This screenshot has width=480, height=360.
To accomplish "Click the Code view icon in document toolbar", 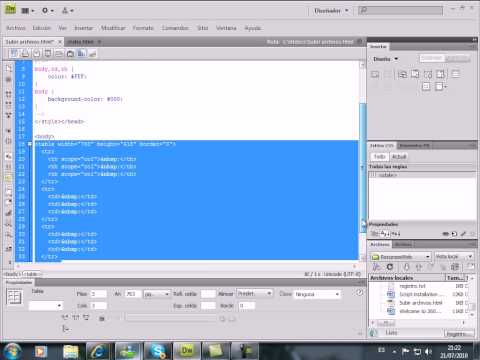I will click(14, 53).
